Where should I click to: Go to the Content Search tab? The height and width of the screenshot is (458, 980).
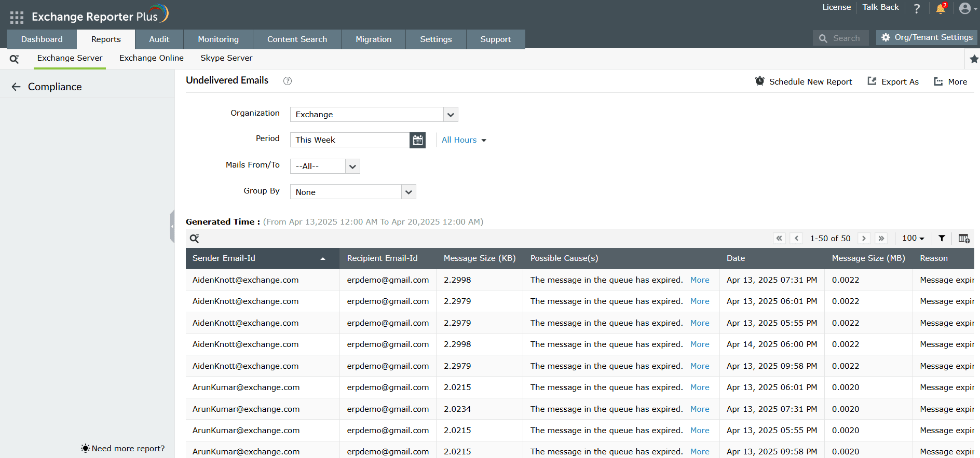coord(297,39)
